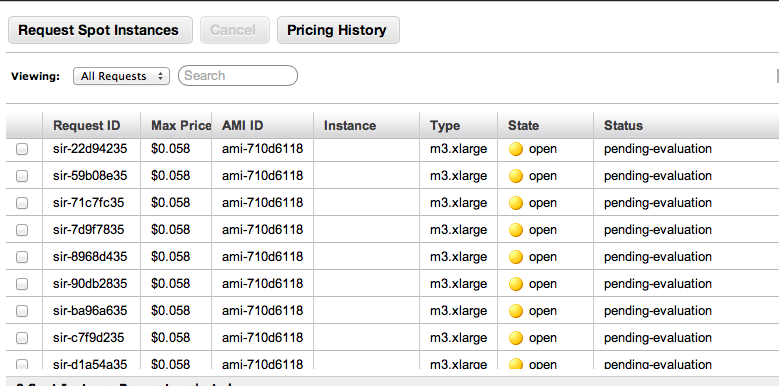Click pending-evaluation status for sir-22d94235
The height and width of the screenshot is (386, 779).
(658, 149)
